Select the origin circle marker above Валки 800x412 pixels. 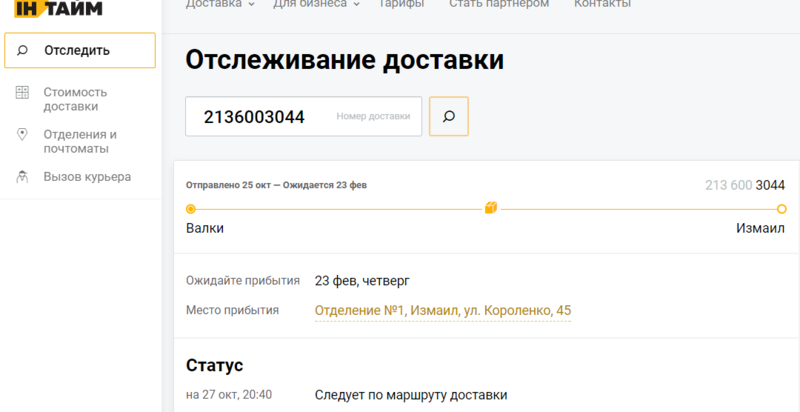[x=191, y=209]
